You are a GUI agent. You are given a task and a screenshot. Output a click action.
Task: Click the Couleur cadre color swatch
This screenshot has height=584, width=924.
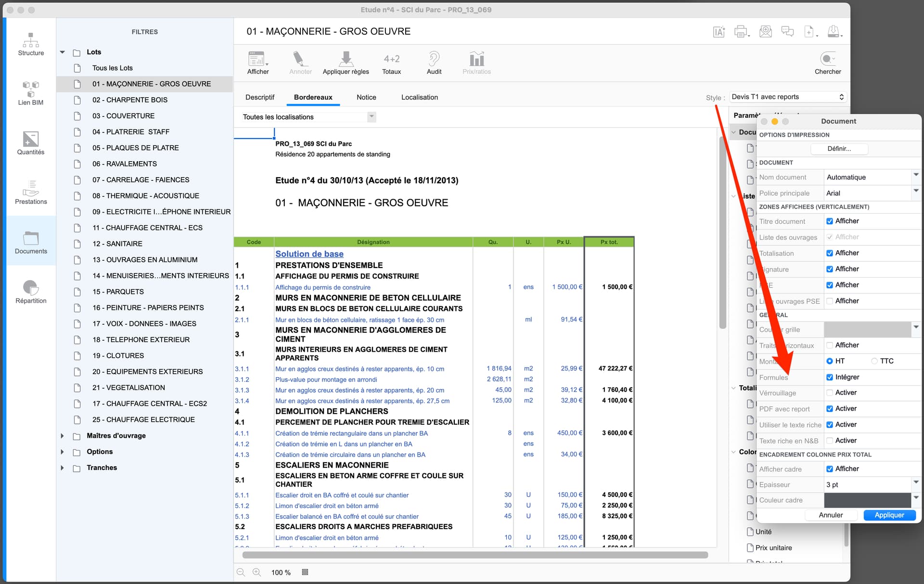pos(867,500)
